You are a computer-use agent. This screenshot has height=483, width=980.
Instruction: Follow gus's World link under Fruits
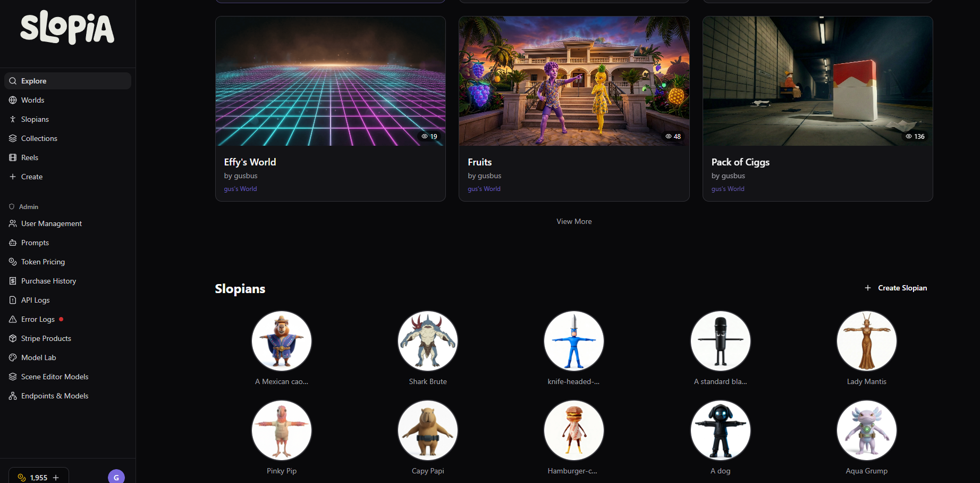coord(484,189)
